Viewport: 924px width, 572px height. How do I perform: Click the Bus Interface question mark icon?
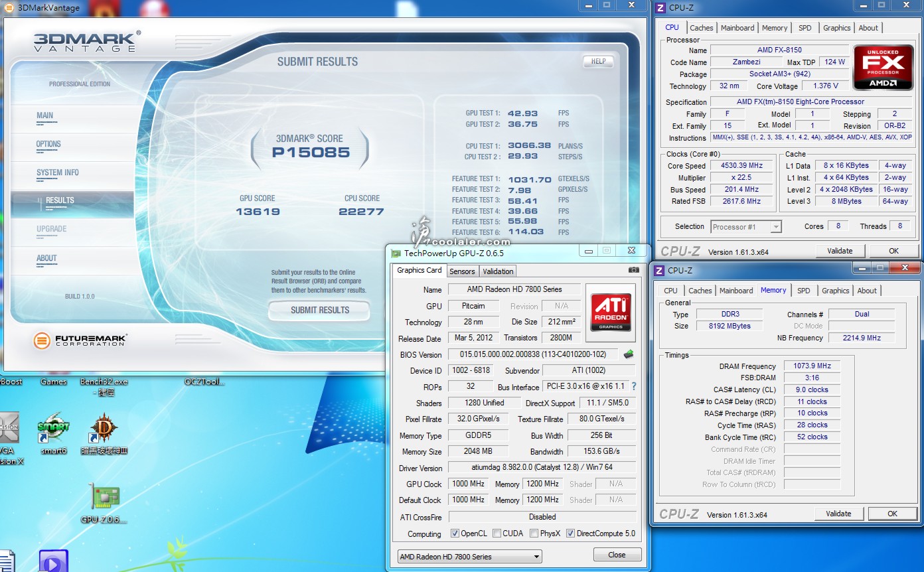pos(633,386)
